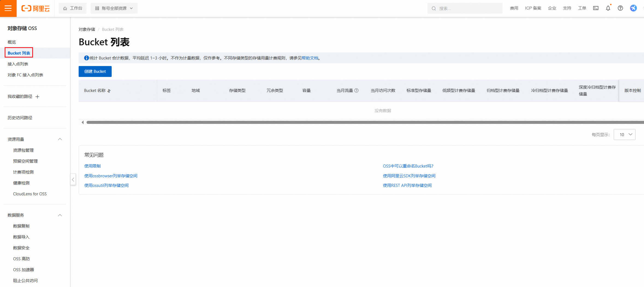Open OSS 加速器 in the sidebar

click(23, 270)
